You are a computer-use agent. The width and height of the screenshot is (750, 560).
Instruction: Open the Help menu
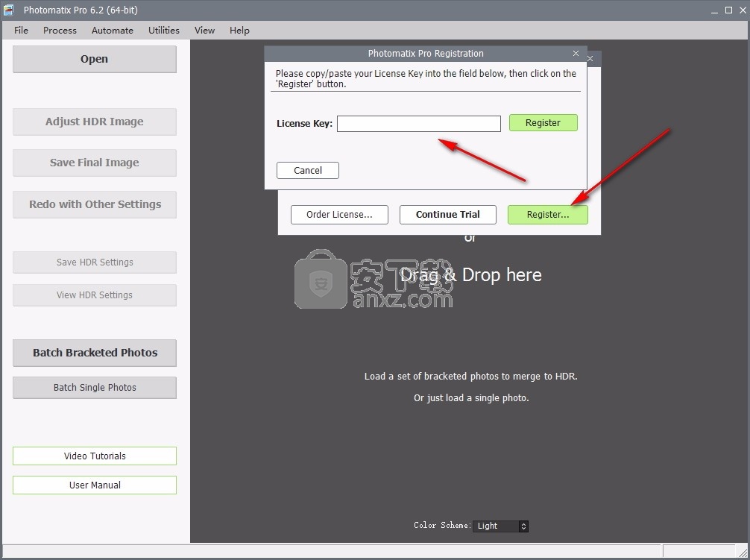(239, 30)
